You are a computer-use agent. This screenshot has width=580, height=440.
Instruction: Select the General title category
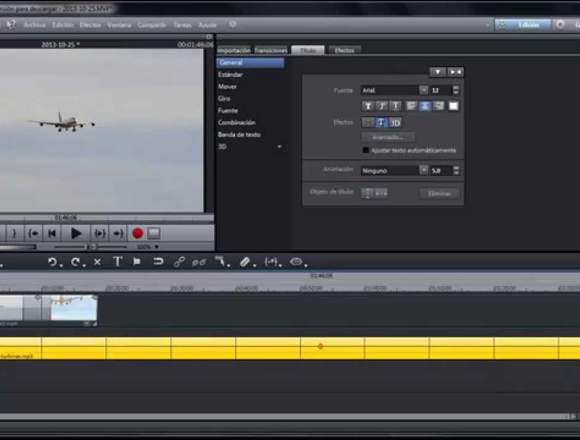pos(250,62)
